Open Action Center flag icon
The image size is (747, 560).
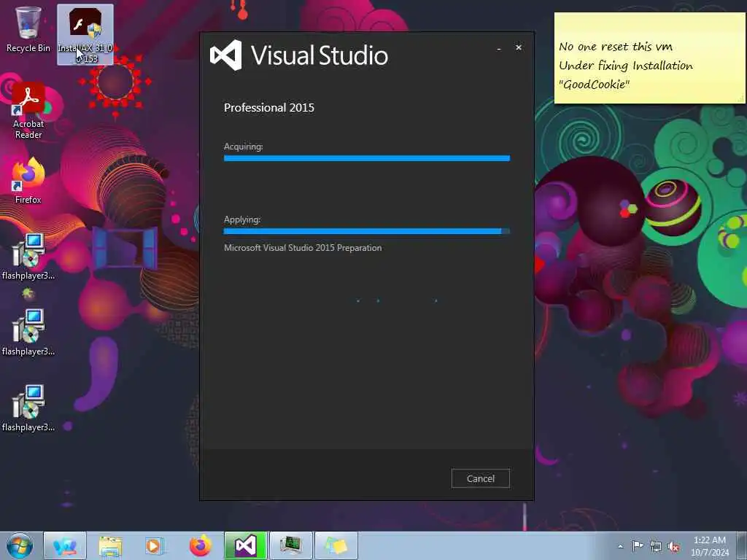tap(638, 546)
